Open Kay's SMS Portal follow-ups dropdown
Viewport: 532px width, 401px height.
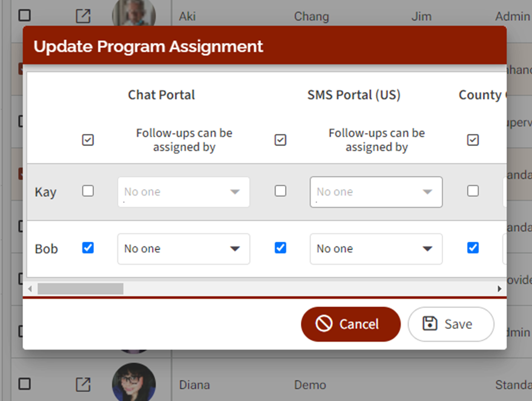(x=376, y=192)
